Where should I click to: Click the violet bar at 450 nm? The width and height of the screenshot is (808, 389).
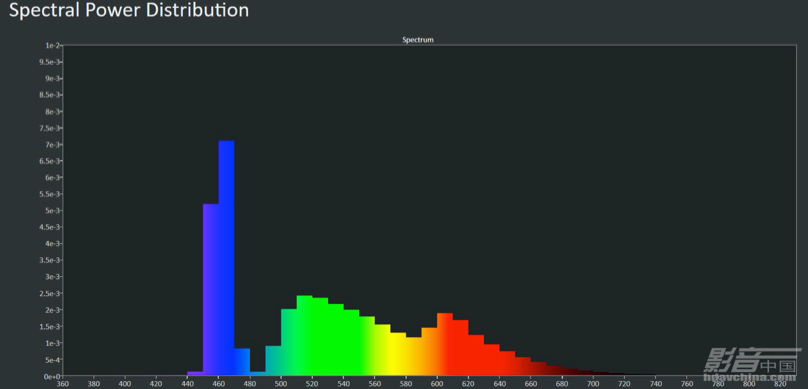tap(211, 290)
